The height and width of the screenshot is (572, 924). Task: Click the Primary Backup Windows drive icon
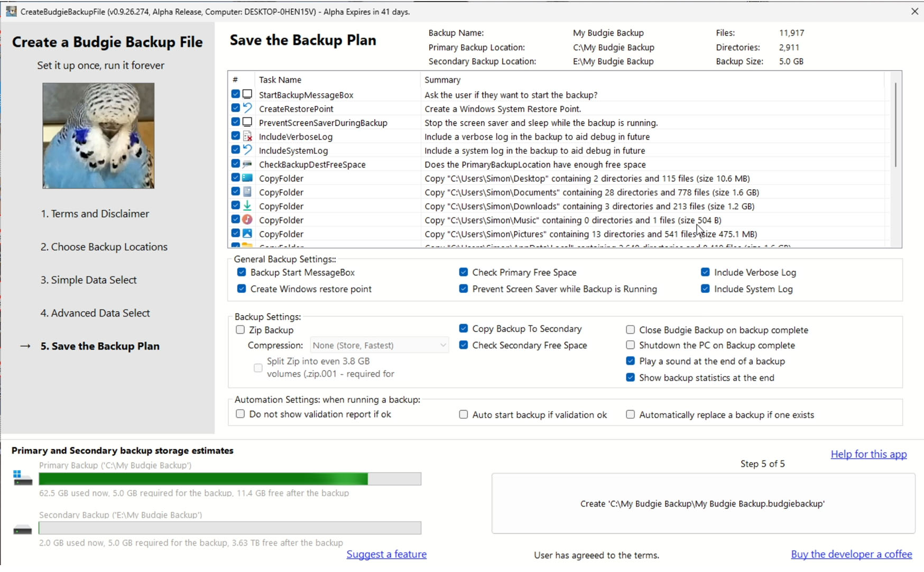coord(22,478)
